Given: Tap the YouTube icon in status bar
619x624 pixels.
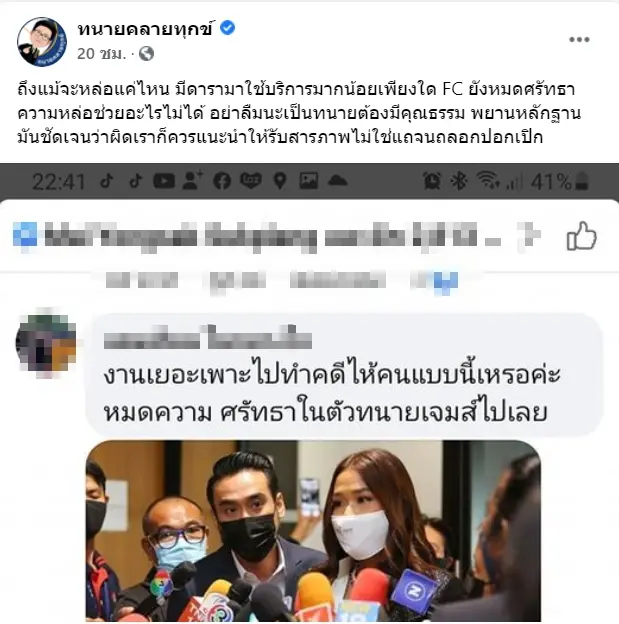Looking at the screenshot, I should 164,181.
